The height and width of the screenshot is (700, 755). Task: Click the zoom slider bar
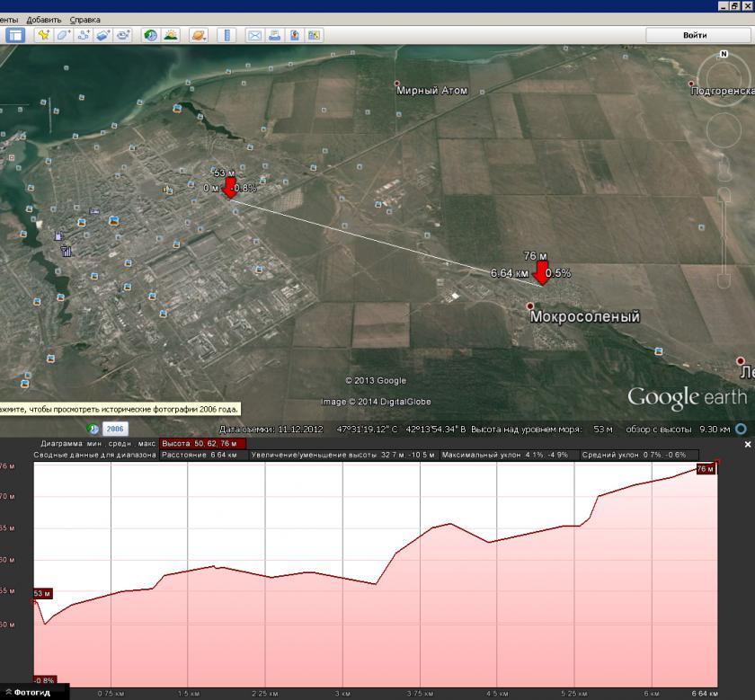724,238
